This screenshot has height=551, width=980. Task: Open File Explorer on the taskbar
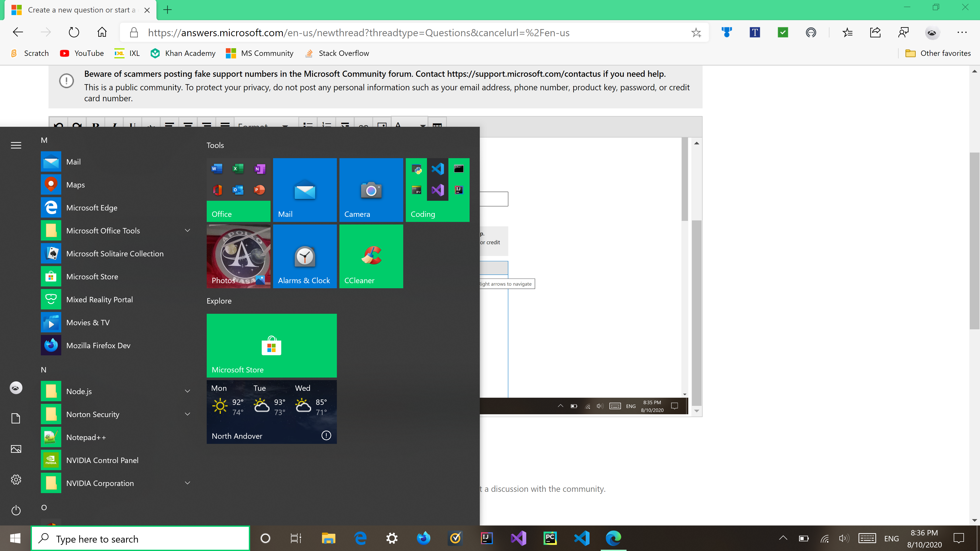[x=328, y=538]
